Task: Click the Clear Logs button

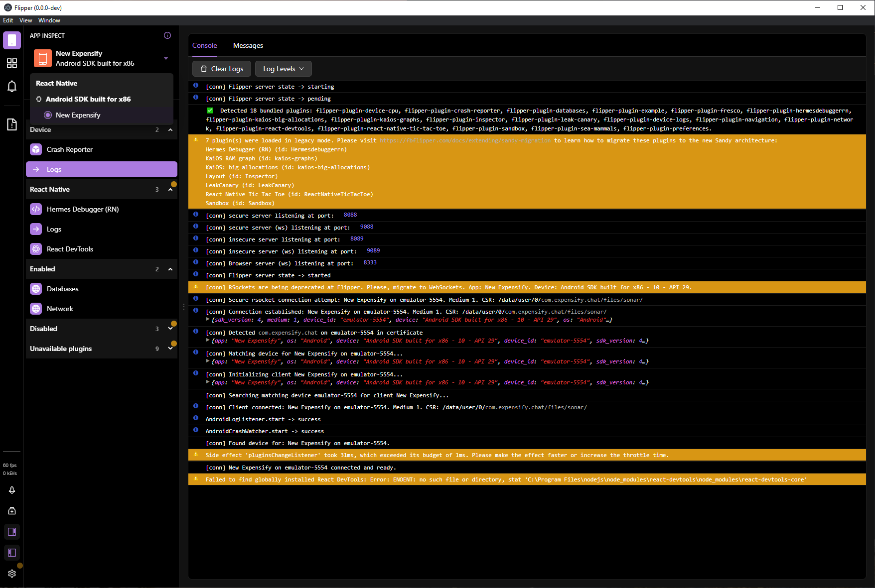Action: point(222,69)
